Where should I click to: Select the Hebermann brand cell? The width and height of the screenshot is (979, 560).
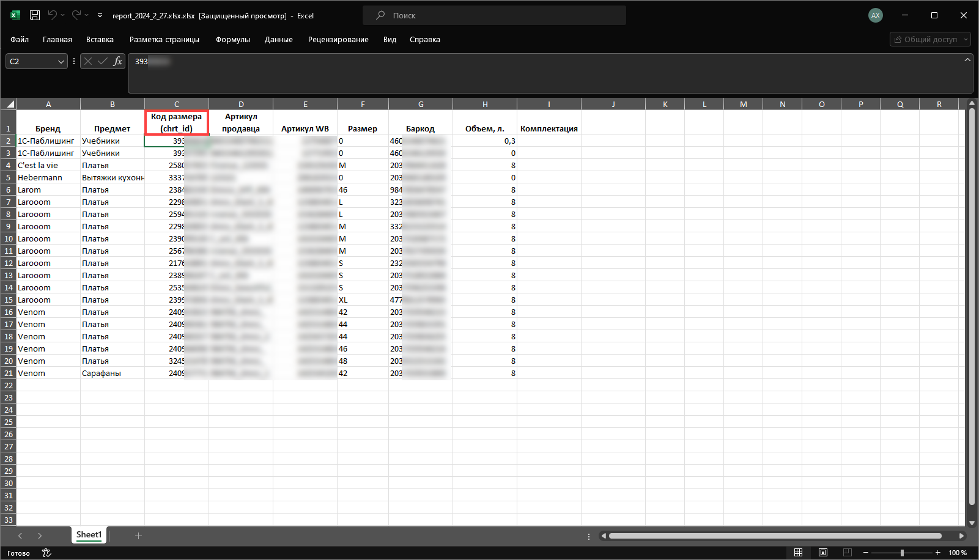(48, 177)
